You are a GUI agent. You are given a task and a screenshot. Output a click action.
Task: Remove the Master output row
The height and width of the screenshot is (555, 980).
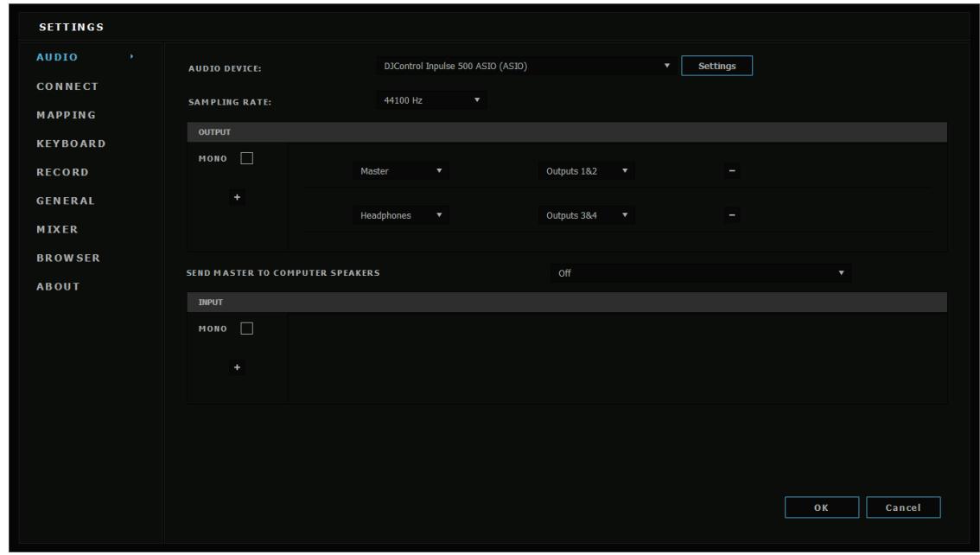pos(732,170)
